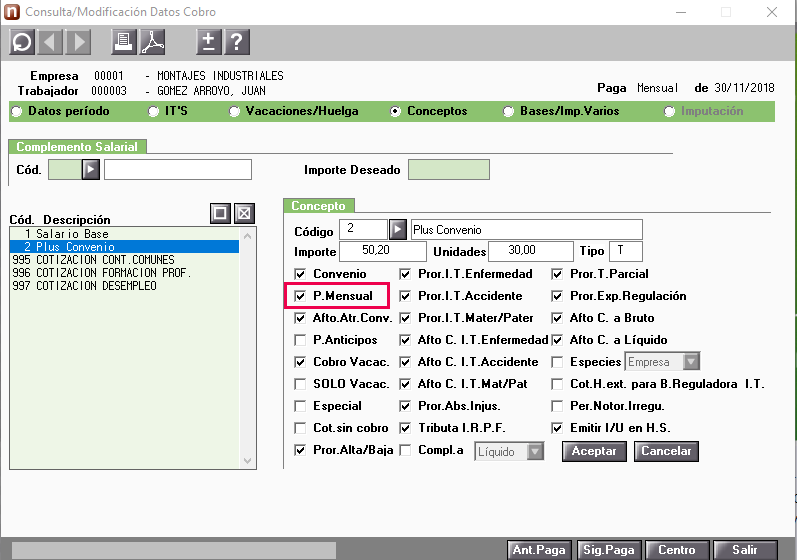This screenshot has height=560, width=797.
Task: Click concept list scrollbar down arrow
Action: tap(248, 461)
